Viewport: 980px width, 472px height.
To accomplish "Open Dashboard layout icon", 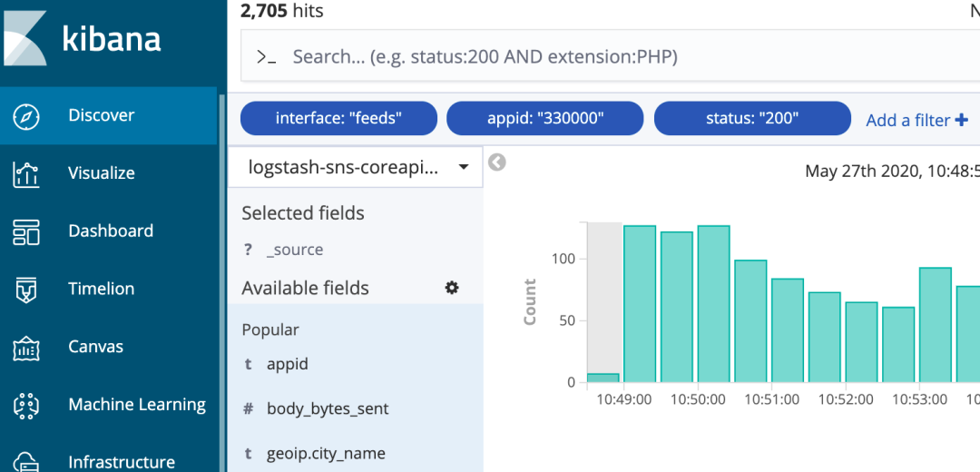I will coord(26,231).
